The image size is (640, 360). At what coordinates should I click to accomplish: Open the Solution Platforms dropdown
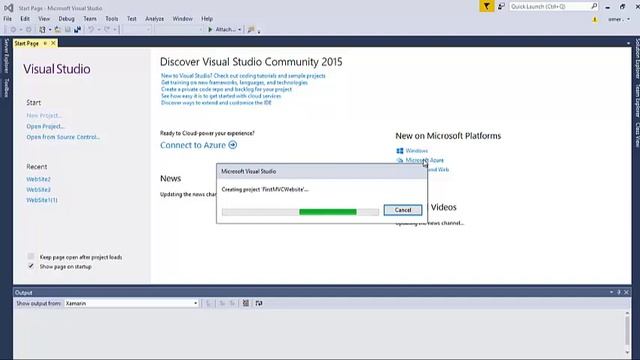click(179, 29)
